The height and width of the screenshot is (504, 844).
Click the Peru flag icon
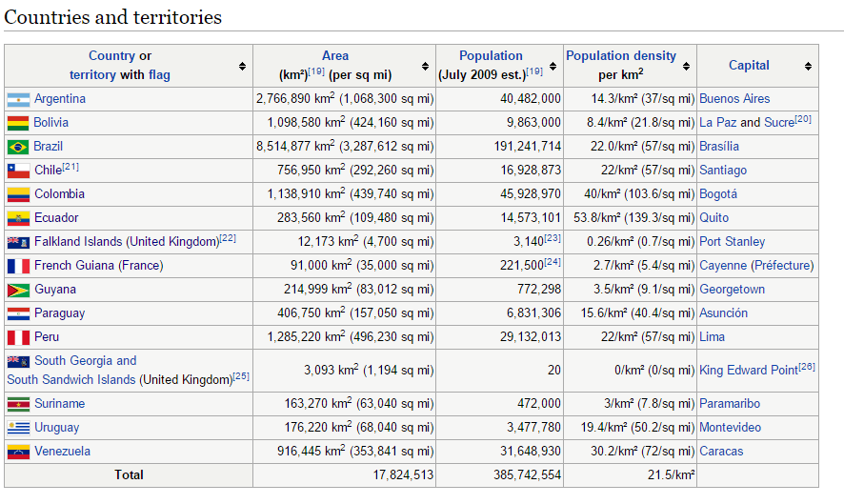[x=18, y=337]
